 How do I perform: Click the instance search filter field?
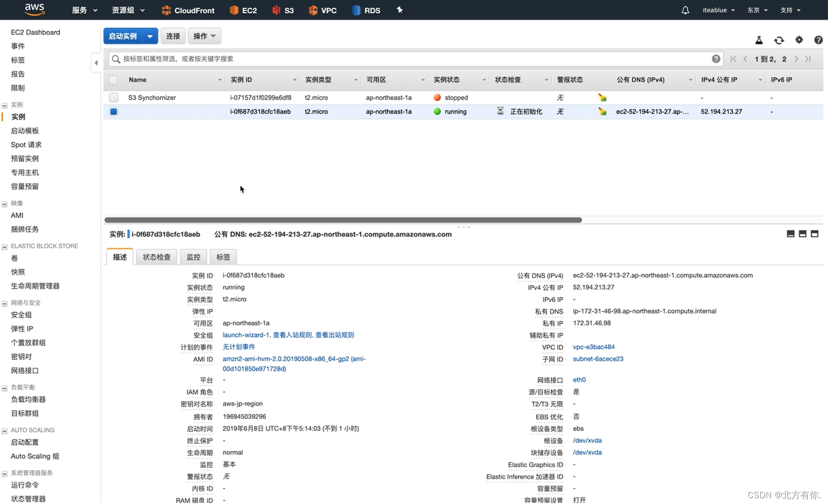(x=415, y=59)
